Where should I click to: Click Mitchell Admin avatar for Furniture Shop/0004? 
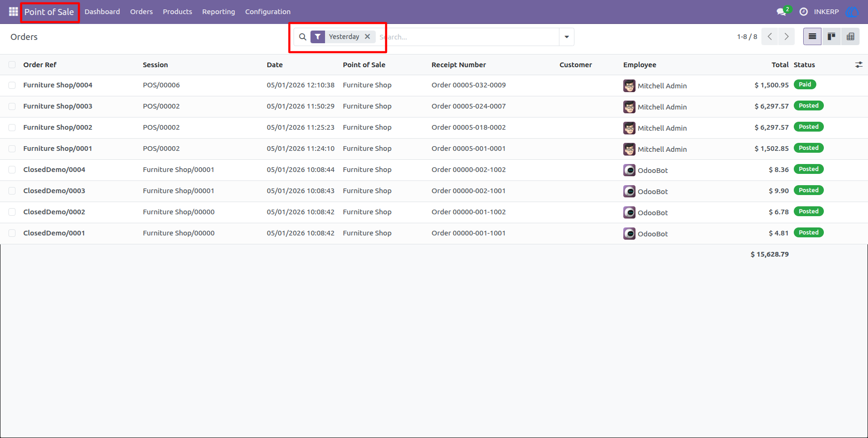tap(629, 86)
